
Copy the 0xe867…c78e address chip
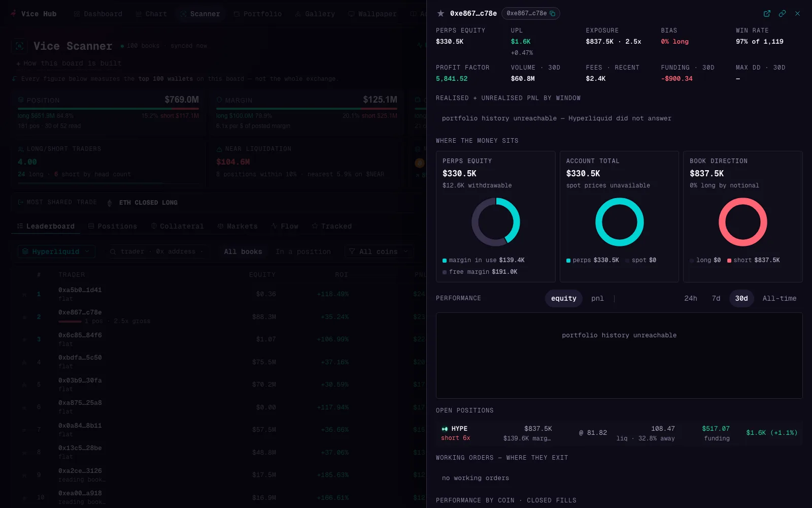pyautogui.click(x=530, y=13)
